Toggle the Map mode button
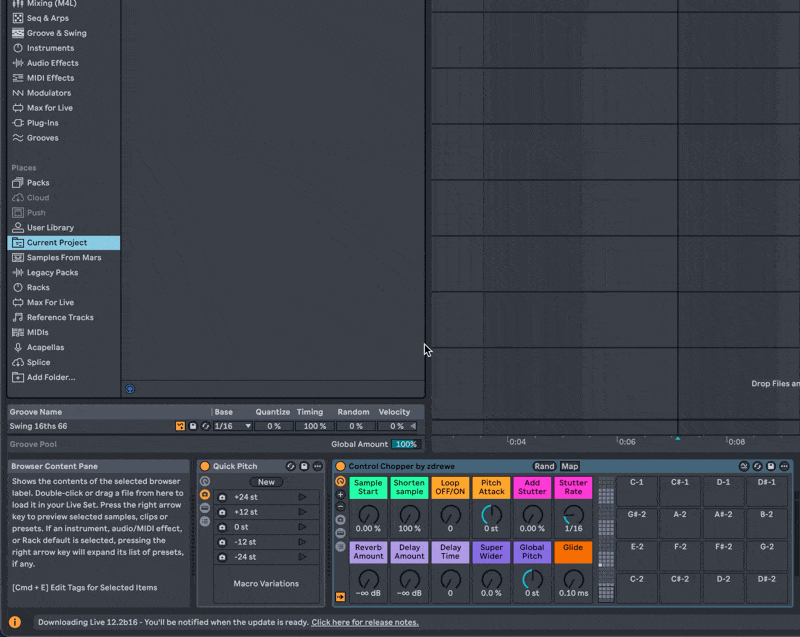800x637 pixels. click(x=570, y=466)
